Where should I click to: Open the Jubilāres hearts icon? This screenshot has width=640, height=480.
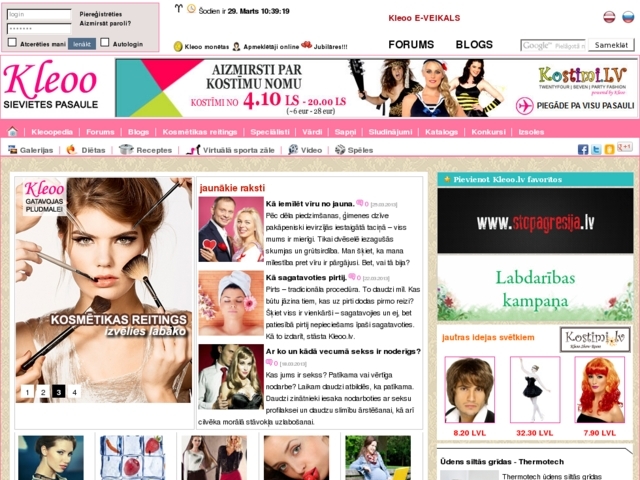click(x=306, y=45)
